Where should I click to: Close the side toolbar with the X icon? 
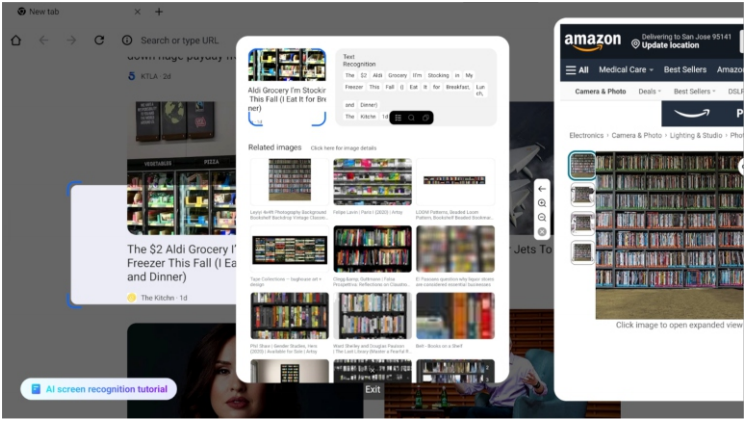point(542,232)
